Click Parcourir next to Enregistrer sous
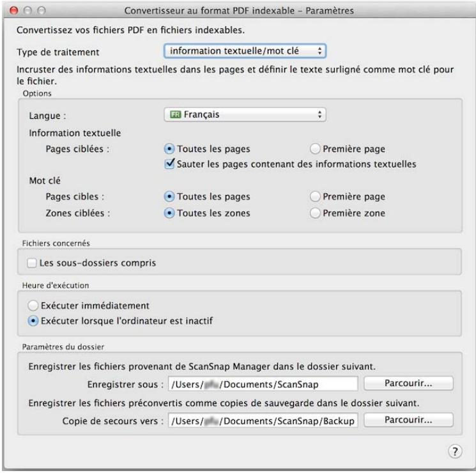Viewport: 476px width, 473px height. click(408, 384)
